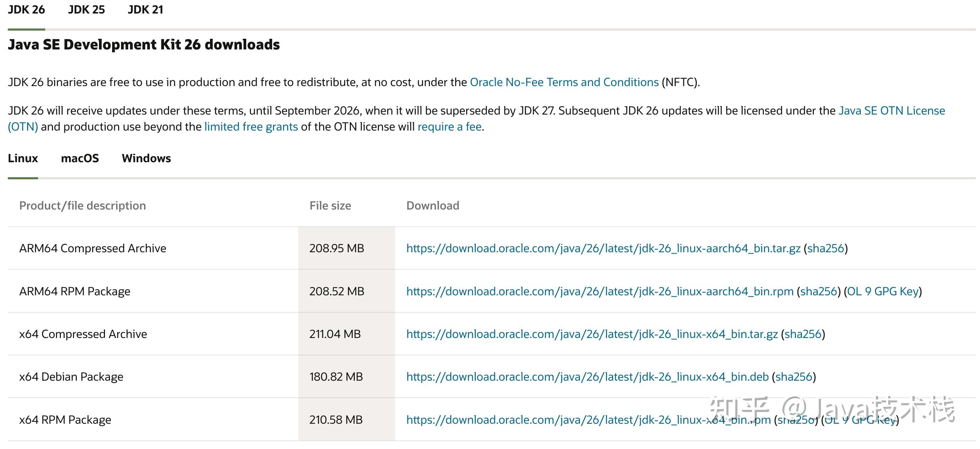Select the Linux platform tab
This screenshot has width=980, height=449.
23,158
